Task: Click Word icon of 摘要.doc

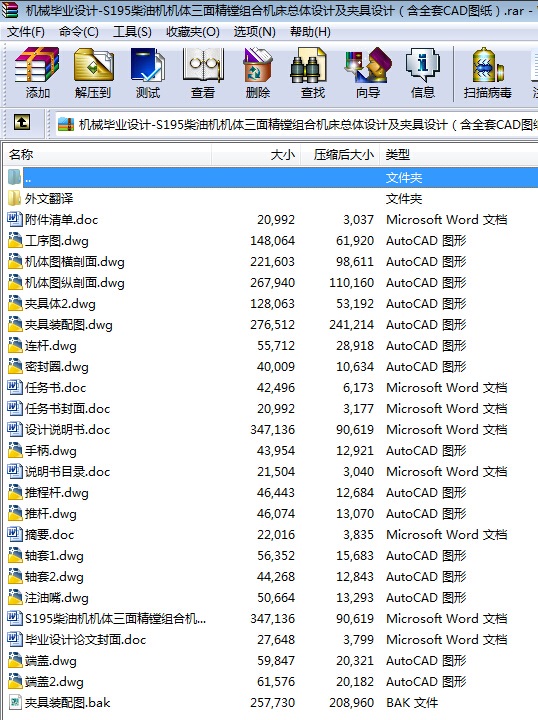Action: coord(15,534)
